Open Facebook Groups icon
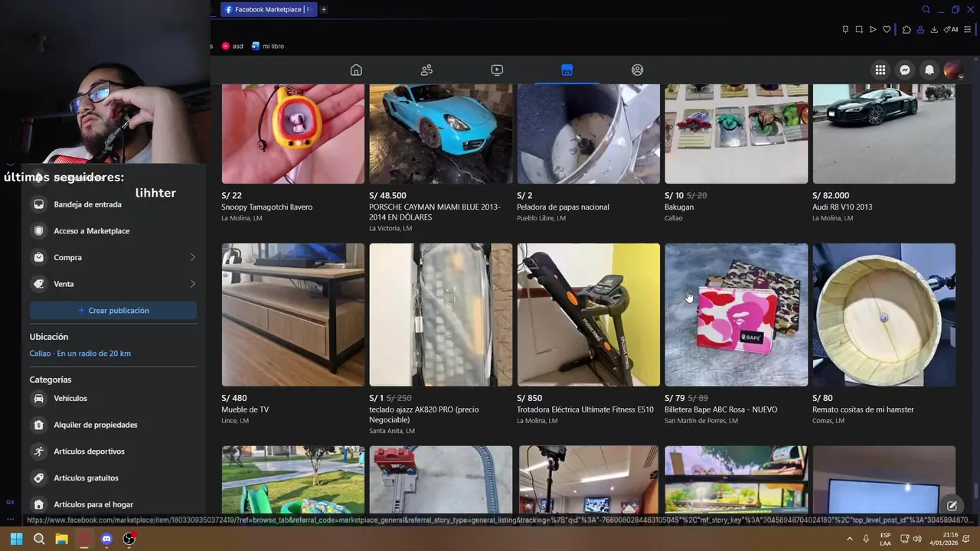This screenshot has width=980, height=551. coord(637,70)
